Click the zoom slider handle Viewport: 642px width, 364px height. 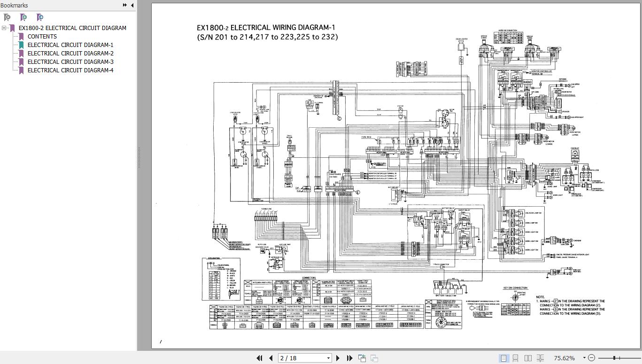coord(614,358)
